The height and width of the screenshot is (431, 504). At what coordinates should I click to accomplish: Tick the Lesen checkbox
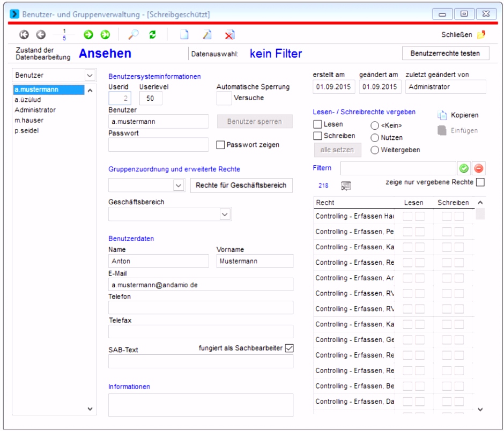click(x=317, y=124)
